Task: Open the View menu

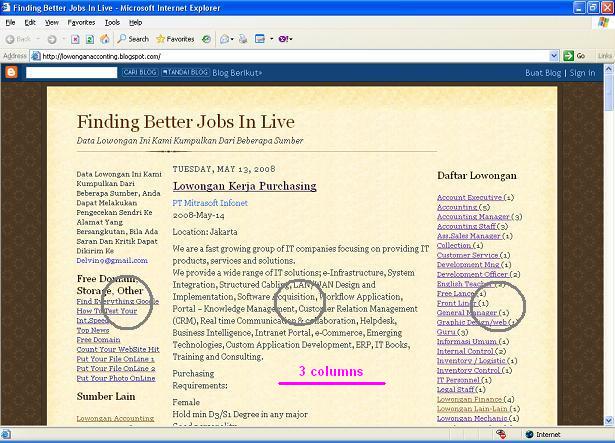Action: pyautogui.click(x=51, y=23)
